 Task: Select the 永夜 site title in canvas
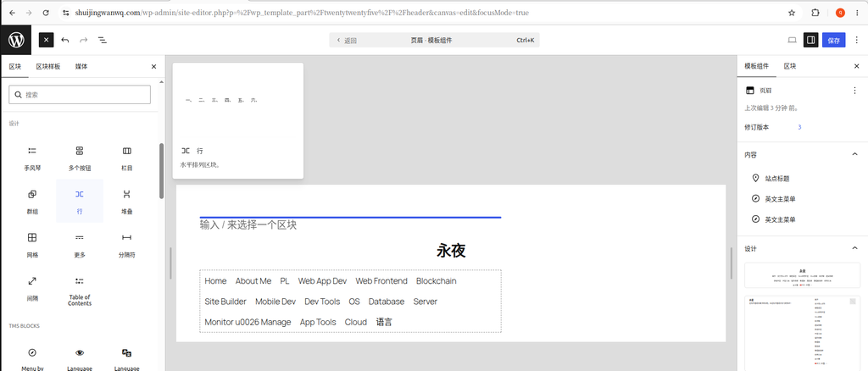pos(451,251)
